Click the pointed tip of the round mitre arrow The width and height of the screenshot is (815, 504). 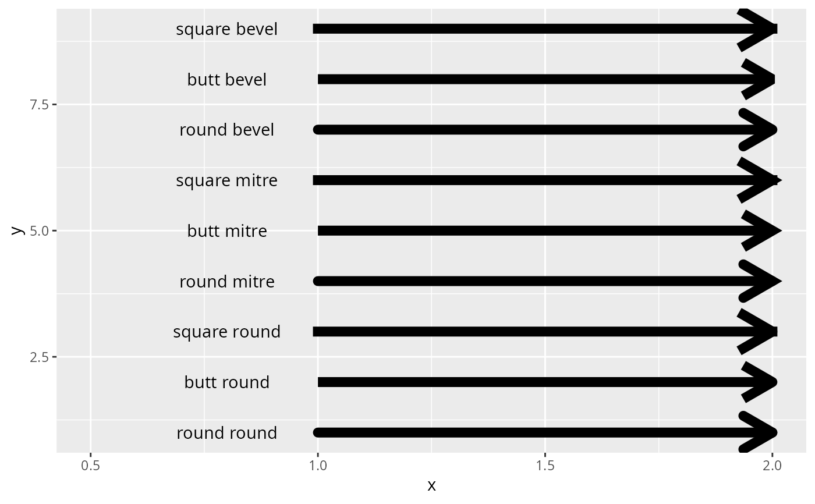click(x=779, y=281)
